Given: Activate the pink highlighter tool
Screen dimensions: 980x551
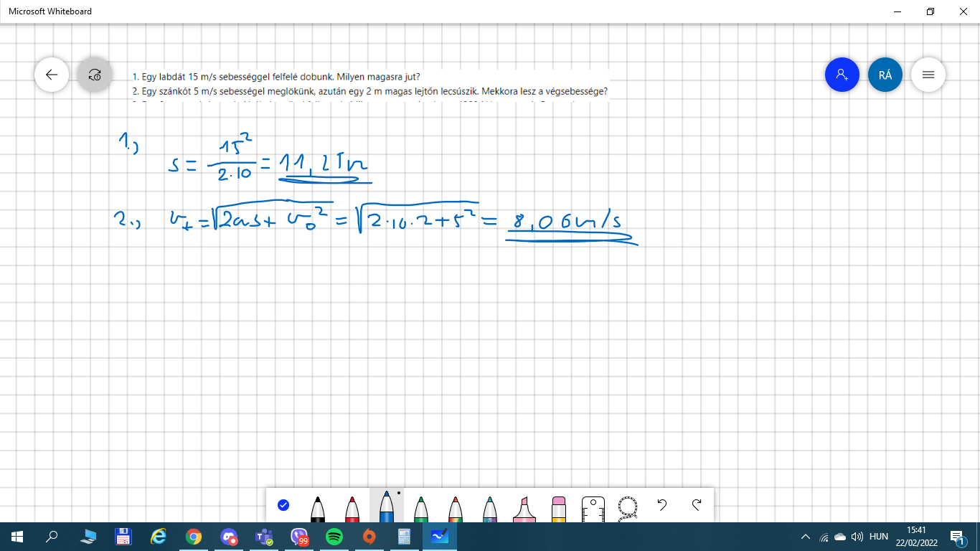Looking at the screenshot, I should (x=524, y=508).
